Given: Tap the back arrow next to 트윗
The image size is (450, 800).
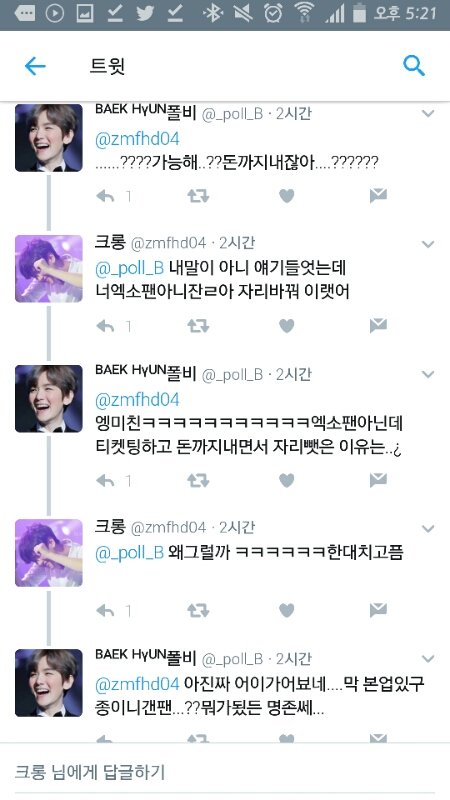Looking at the screenshot, I should click(35, 66).
